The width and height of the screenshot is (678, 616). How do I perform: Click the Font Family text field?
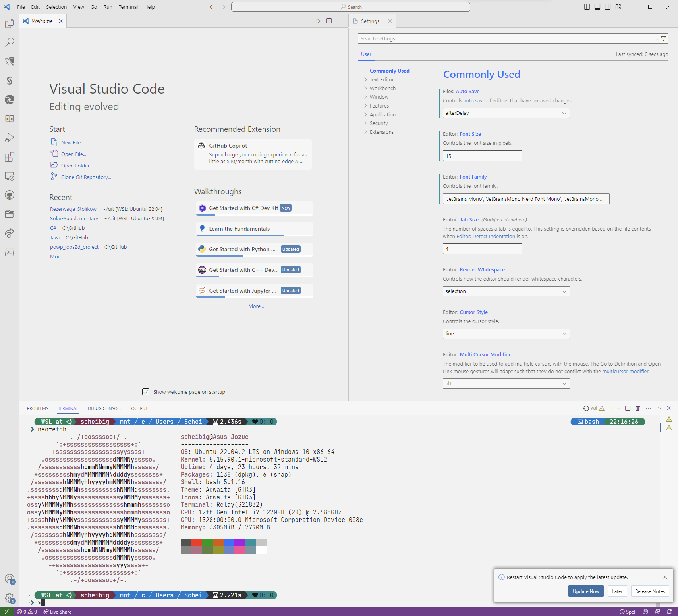pyautogui.click(x=526, y=199)
